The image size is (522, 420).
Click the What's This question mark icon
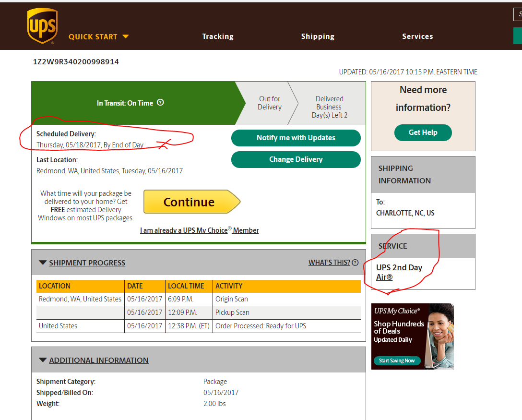pyautogui.click(x=355, y=263)
